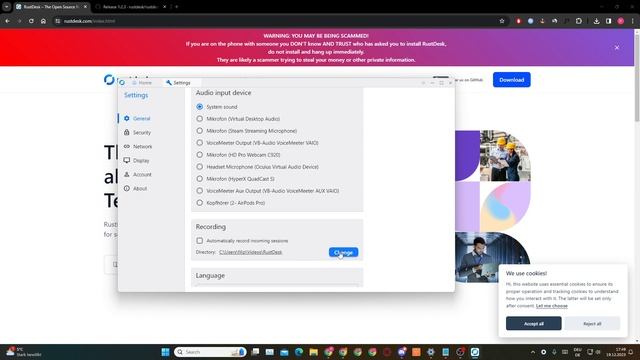
Task: Open notifications bell in taskbar
Action: [x=631, y=352]
